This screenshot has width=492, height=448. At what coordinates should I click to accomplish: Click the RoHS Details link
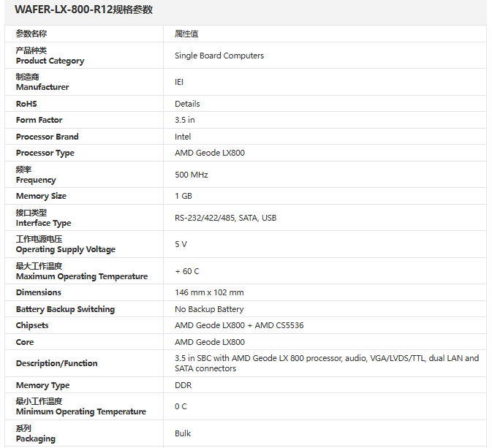(187, 104)
